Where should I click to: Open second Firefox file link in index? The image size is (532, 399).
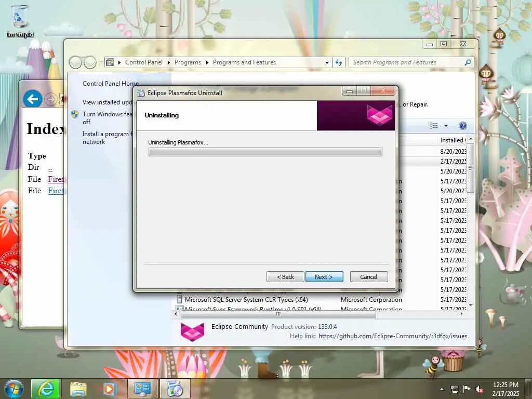click(x=56, y=191)
